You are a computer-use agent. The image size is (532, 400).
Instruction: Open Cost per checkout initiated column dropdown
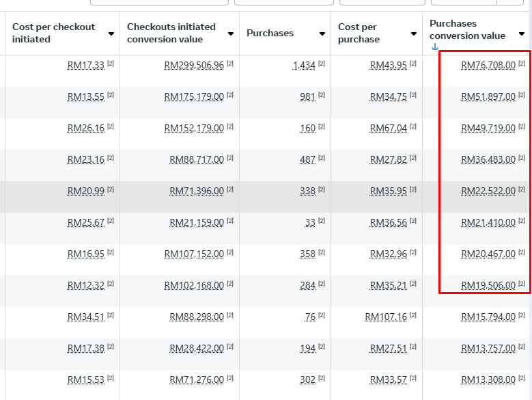tap(111, 34)
